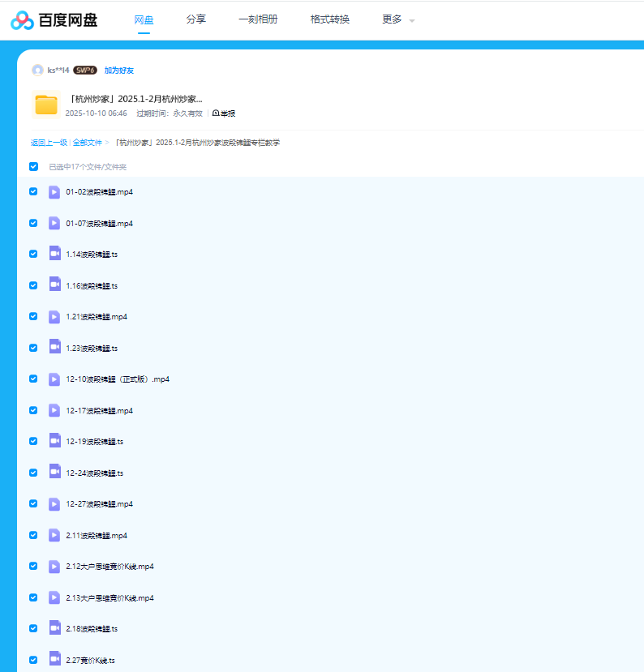Uncheck the 12-19波段教学.ts checkbox
The height and width of the screenshot is (672, 644).
(x=33, y=441)
